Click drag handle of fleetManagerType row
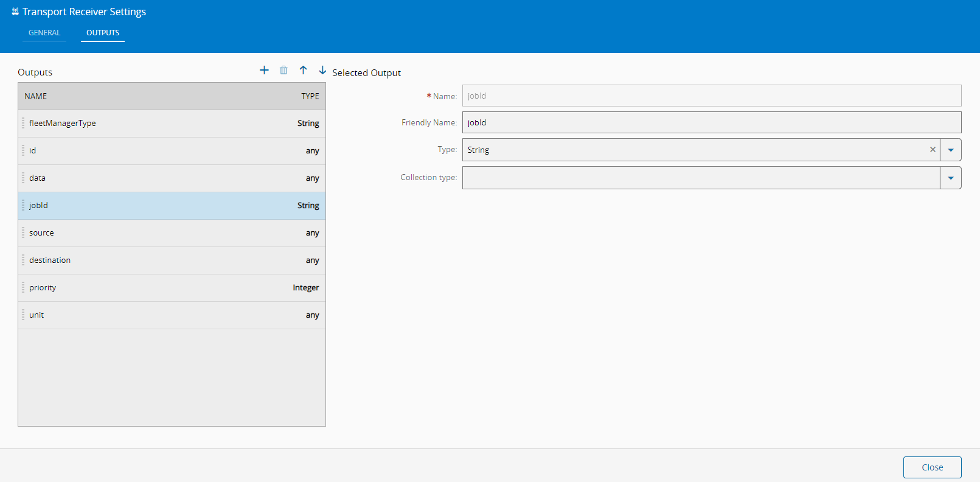 click(x=23, y=123)
